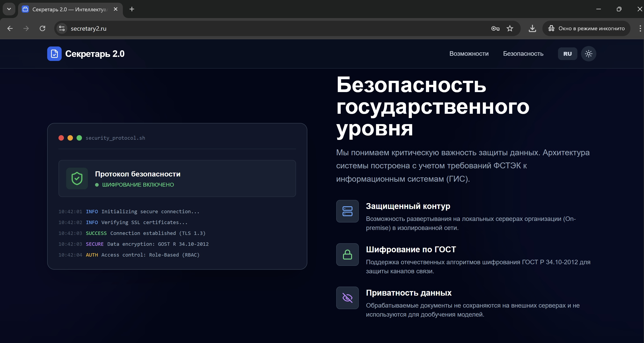Open the Безопасность navigation link
This screenshot has height=343, width=644.
[523, 54]
